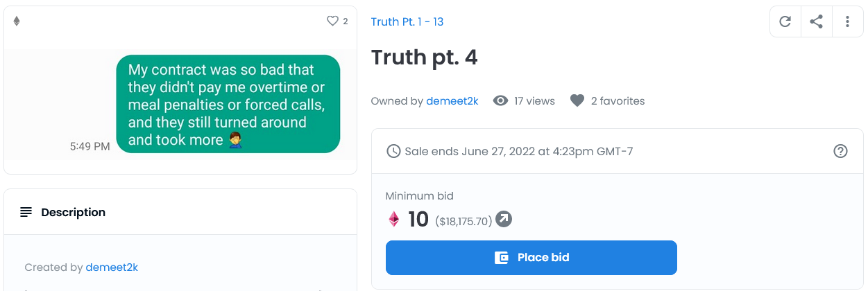Open the three-dot more options menu

click(847, 21)
